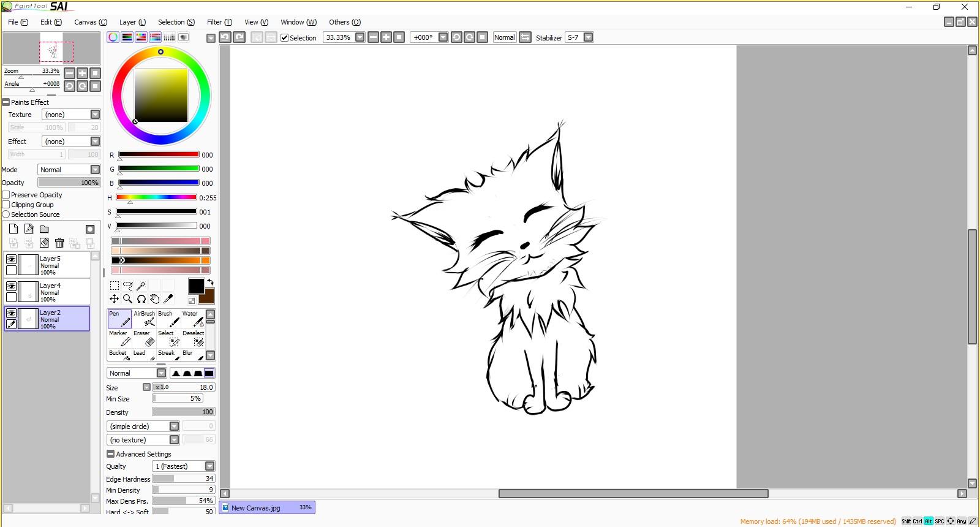Toggle the color wheel panel

(x=113, y=37)
